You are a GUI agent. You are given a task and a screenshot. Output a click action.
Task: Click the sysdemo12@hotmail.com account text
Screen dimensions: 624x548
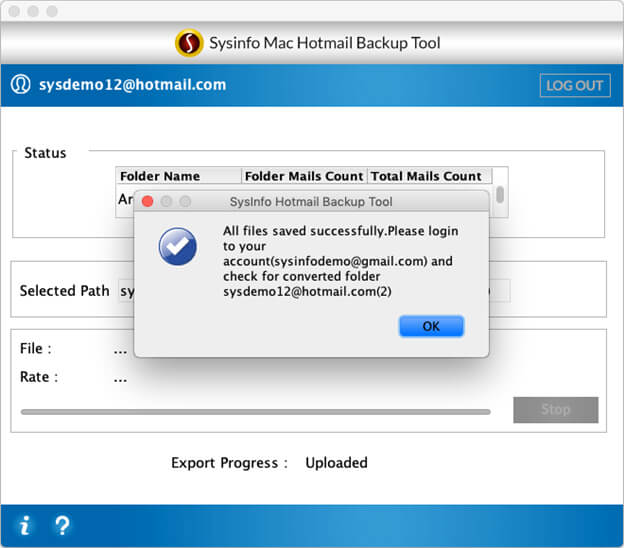click(133, 84)
